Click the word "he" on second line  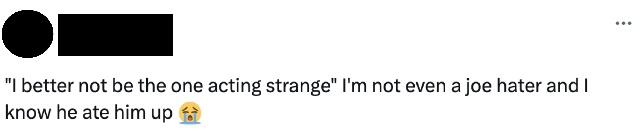pyautogui.click(x=67, y=112)
